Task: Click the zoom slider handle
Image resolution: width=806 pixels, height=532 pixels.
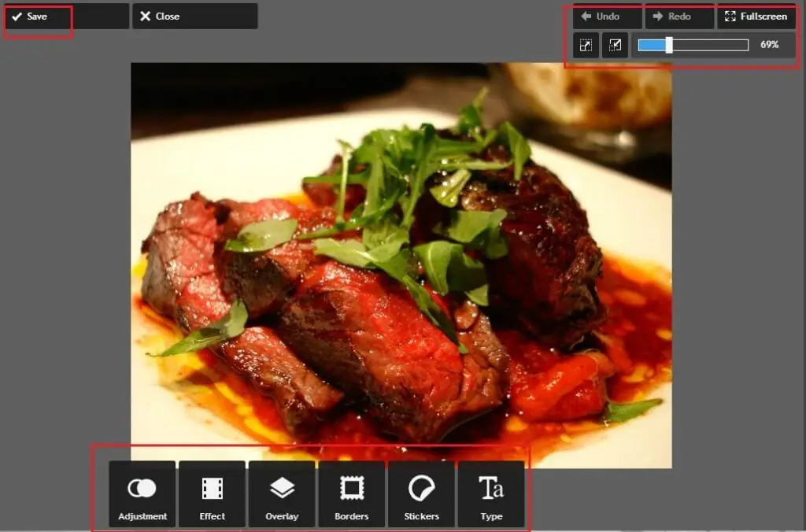Action: pyautogui.click(x=669, y=45)
